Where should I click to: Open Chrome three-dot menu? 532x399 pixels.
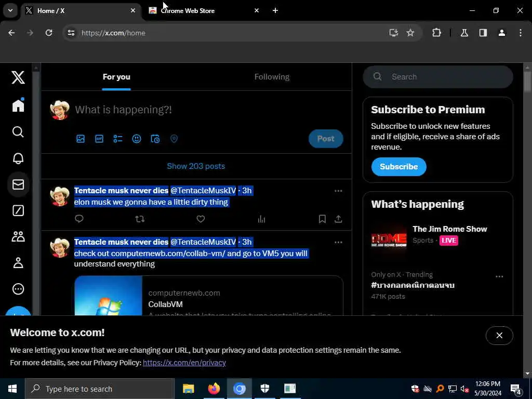(521, 33)
